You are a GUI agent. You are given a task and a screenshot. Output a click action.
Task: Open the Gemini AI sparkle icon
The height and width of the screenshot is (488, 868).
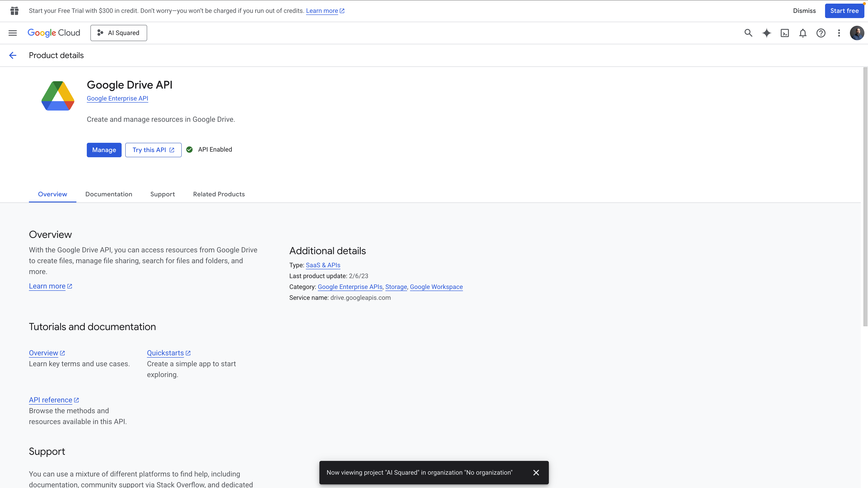click(767, 33)
